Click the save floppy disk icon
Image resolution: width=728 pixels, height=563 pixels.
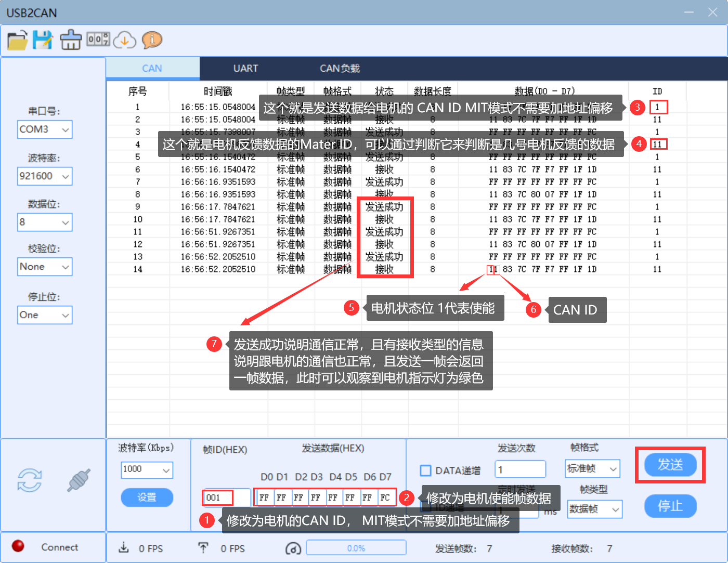pyautogui.click(x=43, y=40)
